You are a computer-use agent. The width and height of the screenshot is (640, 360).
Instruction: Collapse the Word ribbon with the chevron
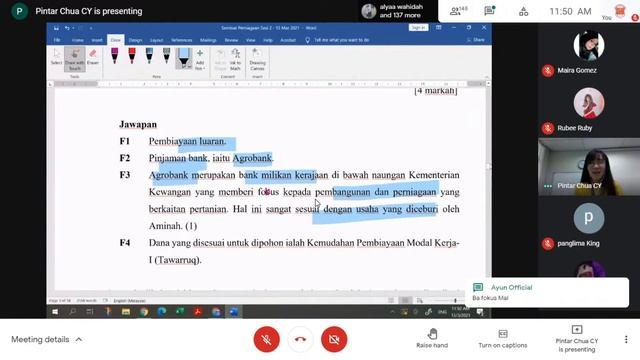point(487,77)
